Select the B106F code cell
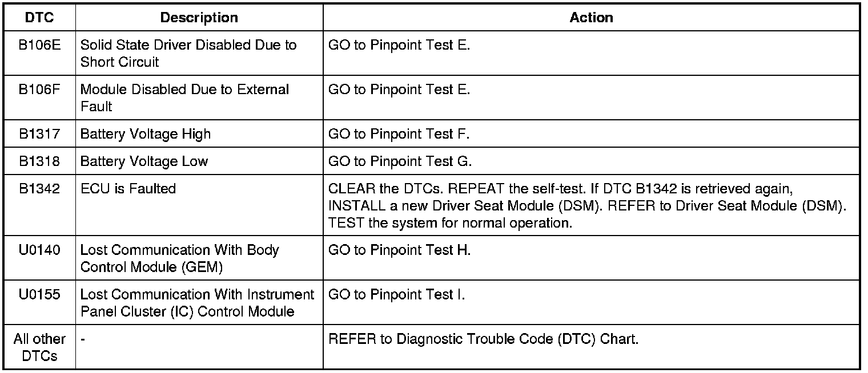Viewport: 868px width, 373px height. pos(39,90)
